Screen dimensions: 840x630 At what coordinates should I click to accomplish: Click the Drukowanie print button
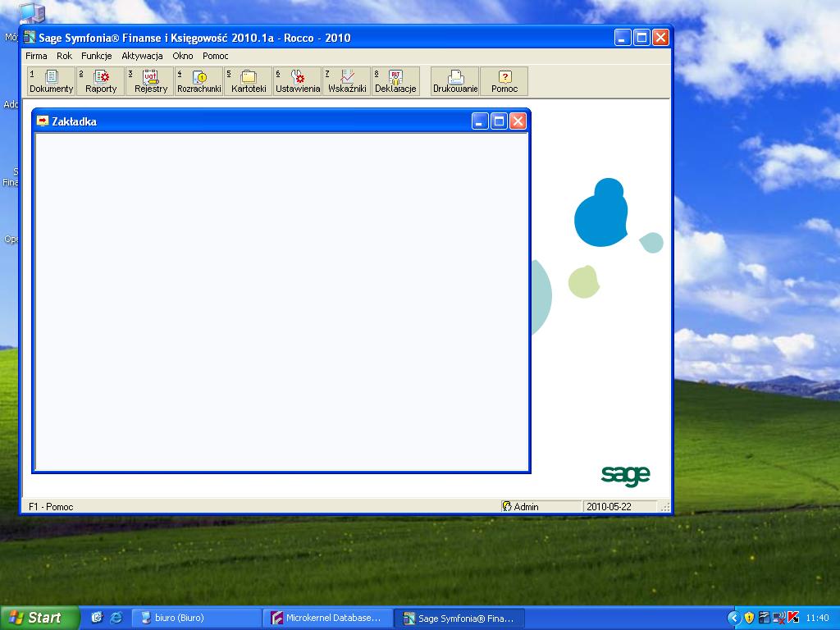click(x=454, y=81)
